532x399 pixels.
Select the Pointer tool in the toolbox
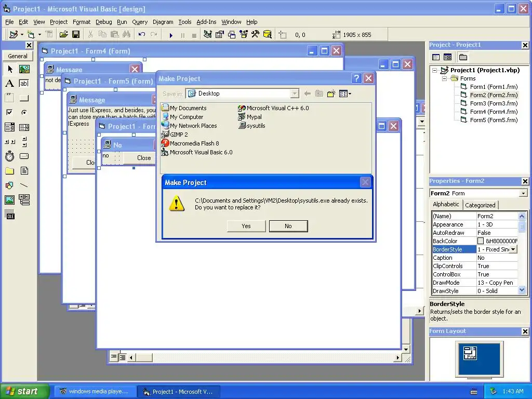click(x=10, y=69)
